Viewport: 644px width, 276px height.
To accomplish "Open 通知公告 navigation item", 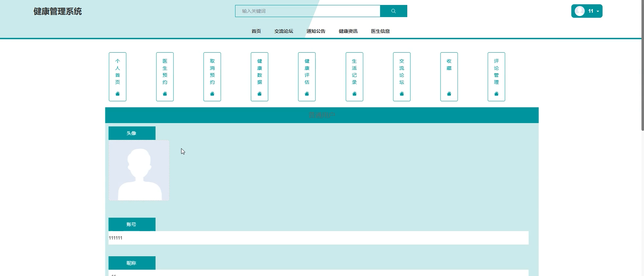I will tap(316, 31).
